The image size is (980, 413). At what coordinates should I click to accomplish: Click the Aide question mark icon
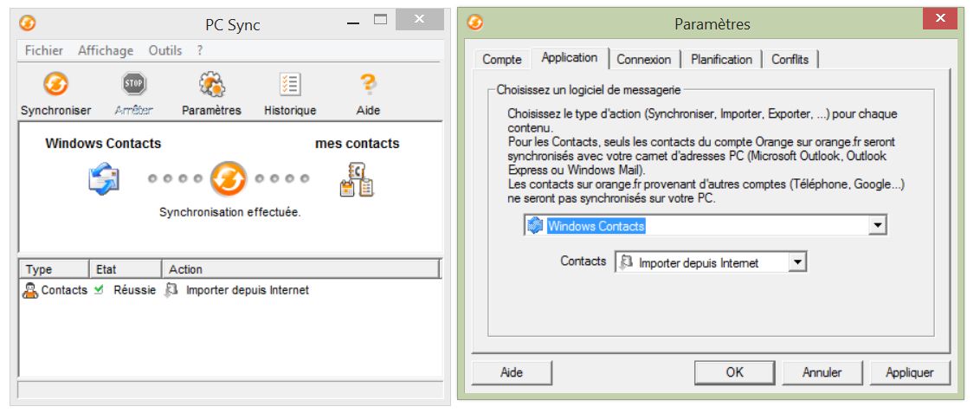click(368, 84)
